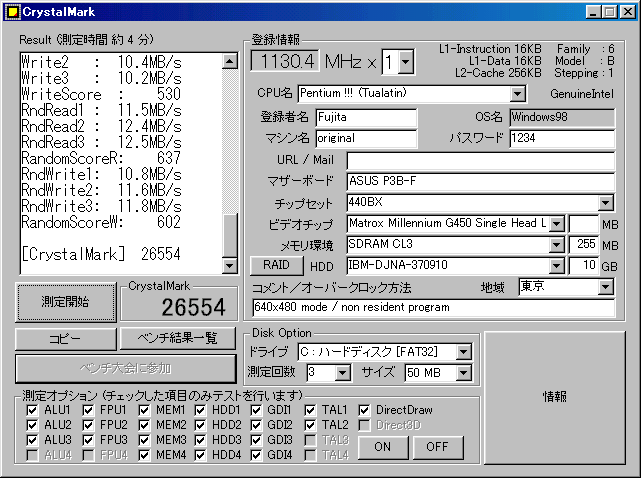
Task: Open the 測定回数 count dropdown
Action: click(x=342, y=373)
